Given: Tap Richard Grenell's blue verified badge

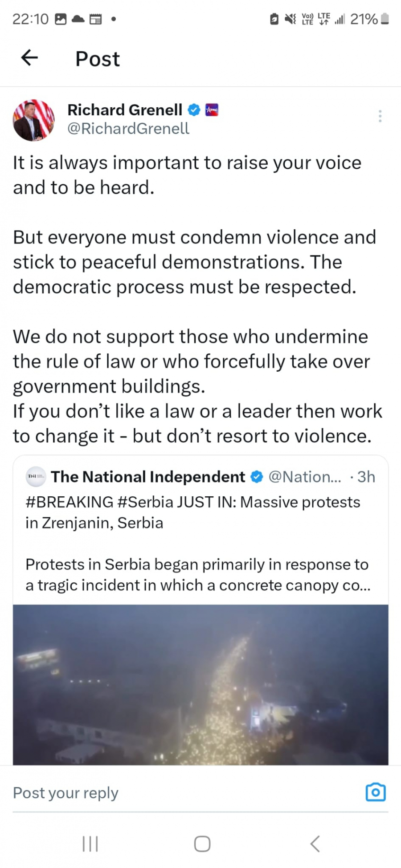Looking at the screenshot, I should [x=194, y=110].
